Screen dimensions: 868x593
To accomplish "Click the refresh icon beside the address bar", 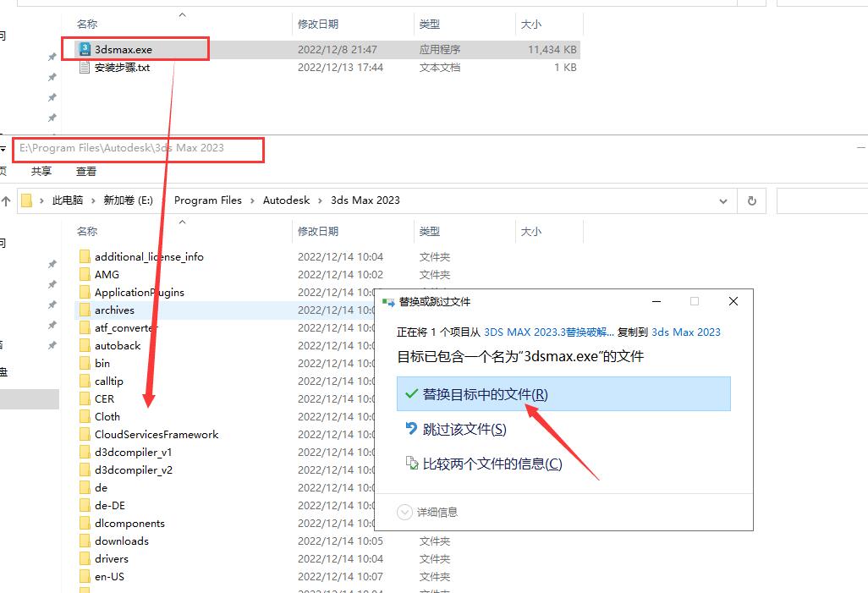I will coord(750,201).
